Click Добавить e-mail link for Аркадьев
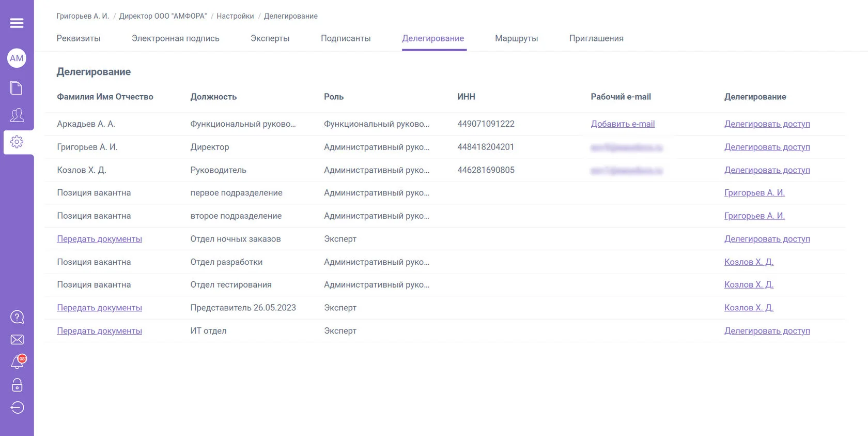The width and height of the screenshot is (868, 436). 623,124
